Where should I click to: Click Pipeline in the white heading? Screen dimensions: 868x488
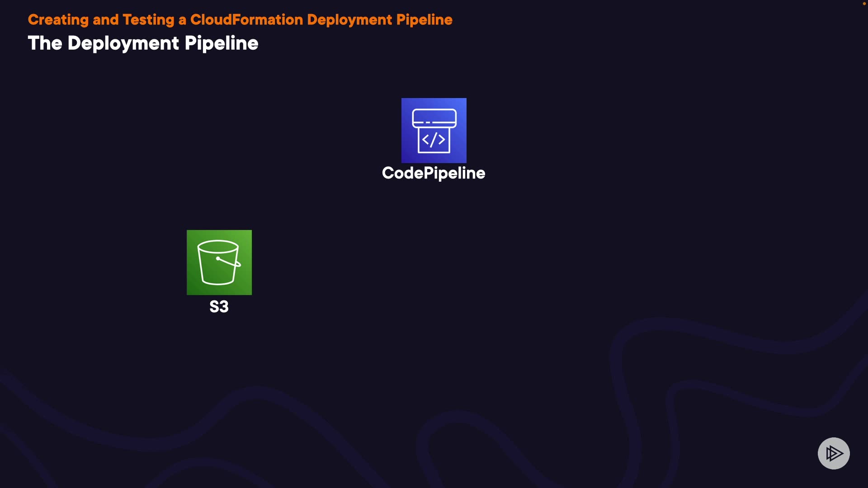pos(222,43)
